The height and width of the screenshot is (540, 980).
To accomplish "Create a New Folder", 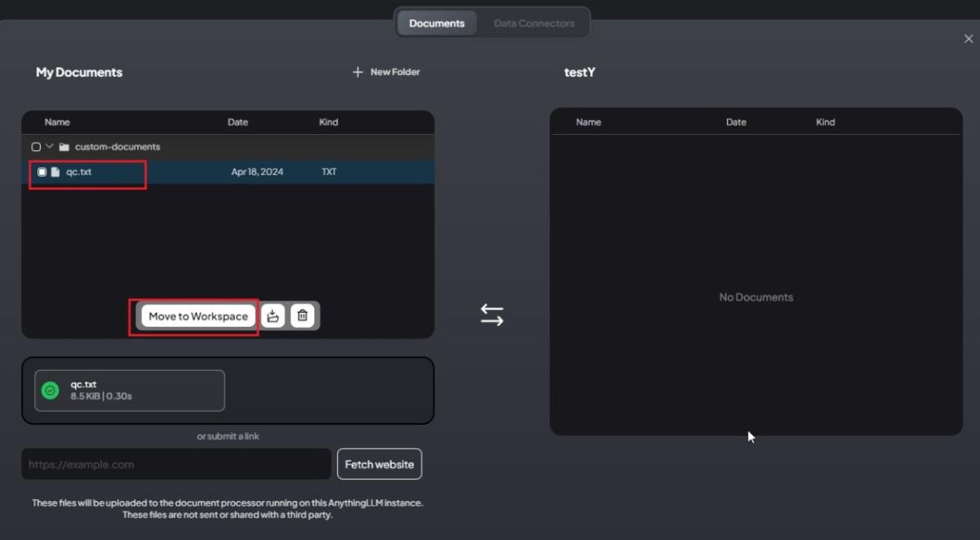I will pyautogui.click(x=385, y=72).
